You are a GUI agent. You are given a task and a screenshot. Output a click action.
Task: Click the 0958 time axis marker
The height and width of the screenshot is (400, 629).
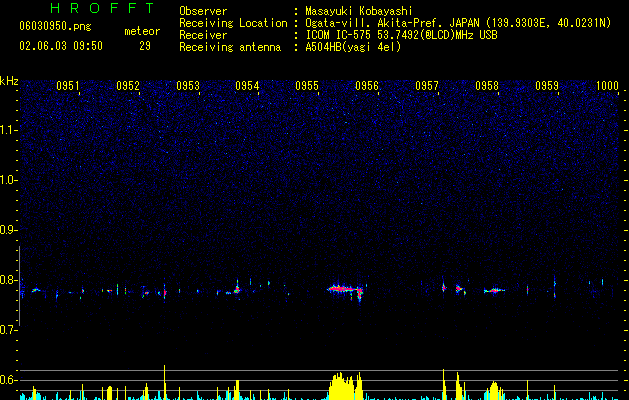point(487,85)
